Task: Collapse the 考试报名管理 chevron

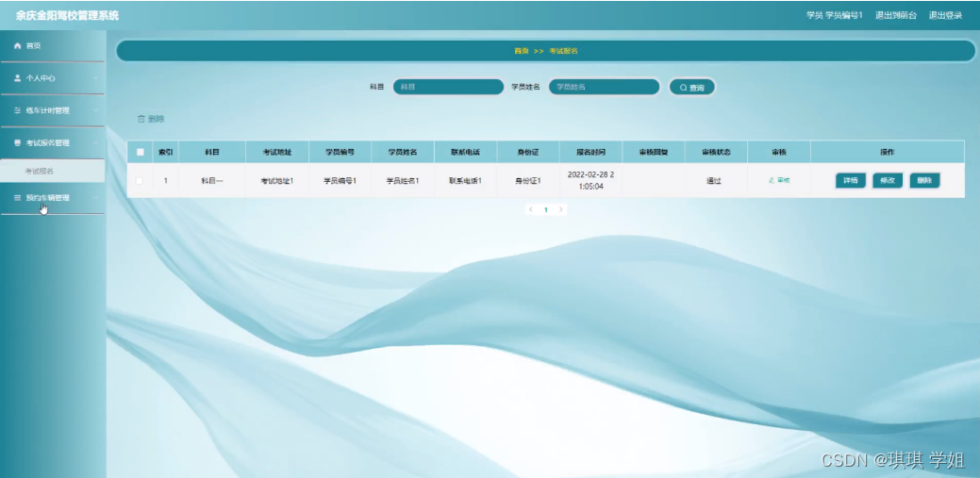Action: coord(95,143)
